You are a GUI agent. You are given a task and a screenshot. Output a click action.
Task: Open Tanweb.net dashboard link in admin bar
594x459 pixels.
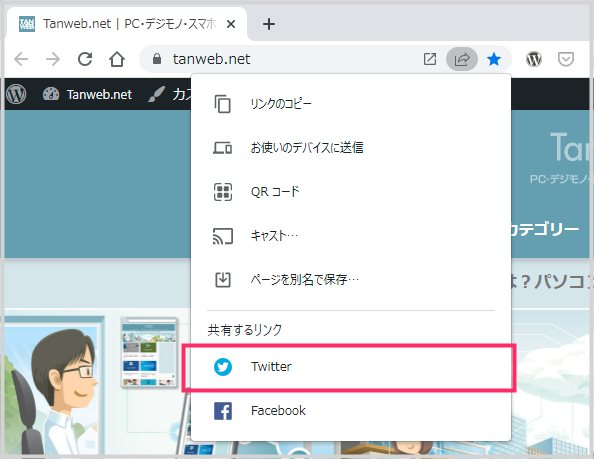coord(87,94)
